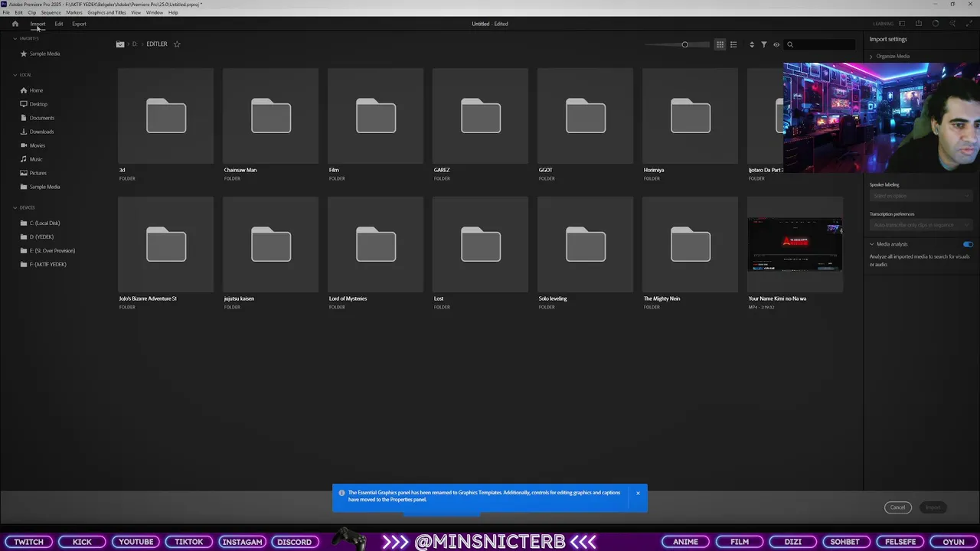
Task: Select Movies in Local sidebar
Action: click(33, 145)
